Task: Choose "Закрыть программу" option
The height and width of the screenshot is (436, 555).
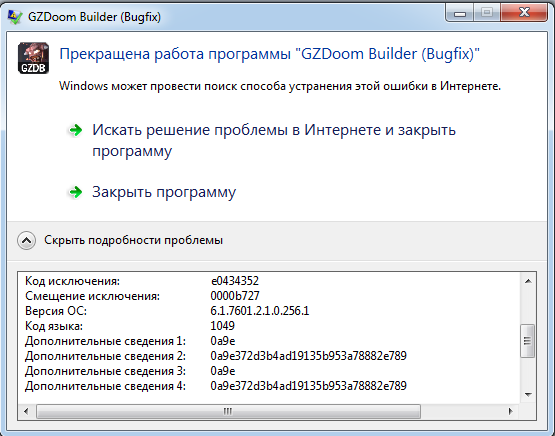Action: tap(164, 192)
